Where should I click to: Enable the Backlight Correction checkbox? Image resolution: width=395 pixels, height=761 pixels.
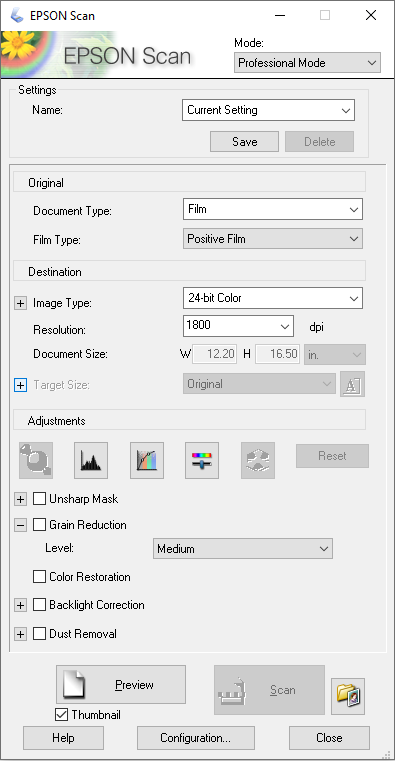point(39,605)
